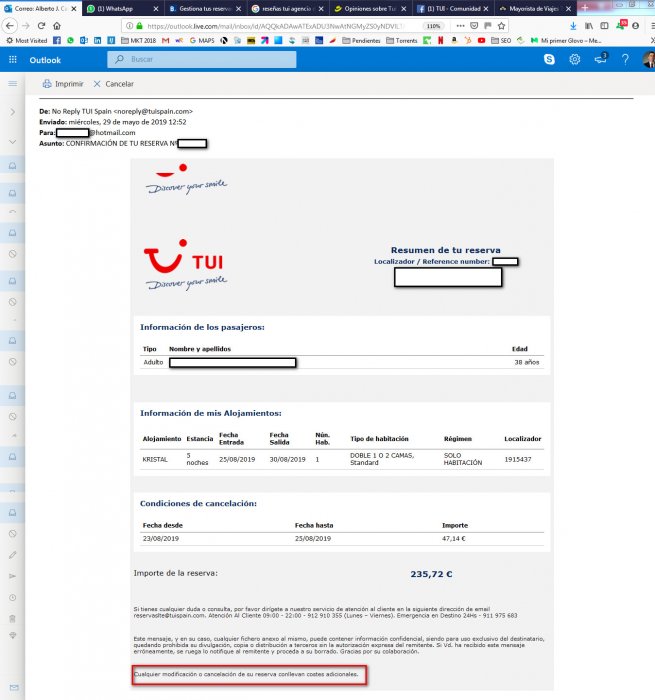Click the Firefox forward arrow

click(26, 26)
